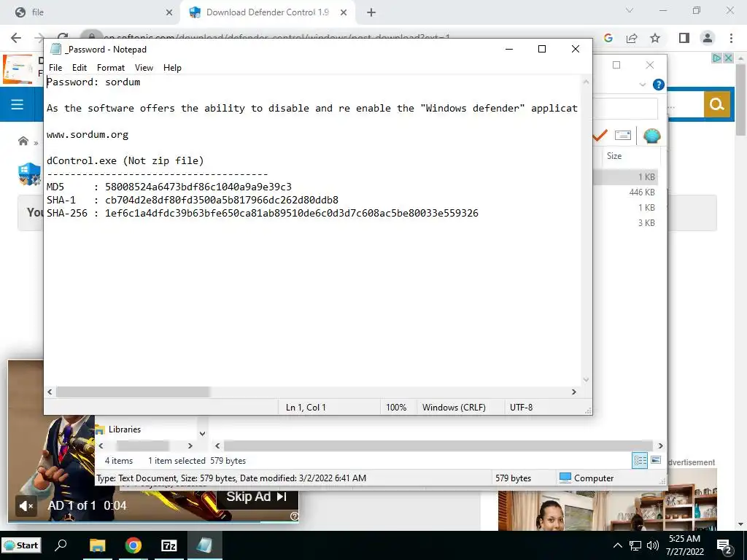Screen dimensions: 747x560
Task: Click the 'Password: sordum' line
Action: pos(93,82)
